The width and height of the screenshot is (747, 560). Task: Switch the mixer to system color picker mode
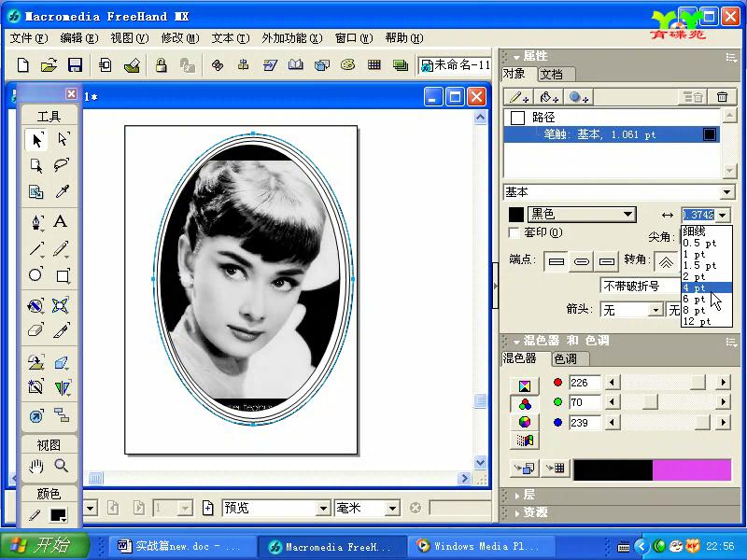525,441
